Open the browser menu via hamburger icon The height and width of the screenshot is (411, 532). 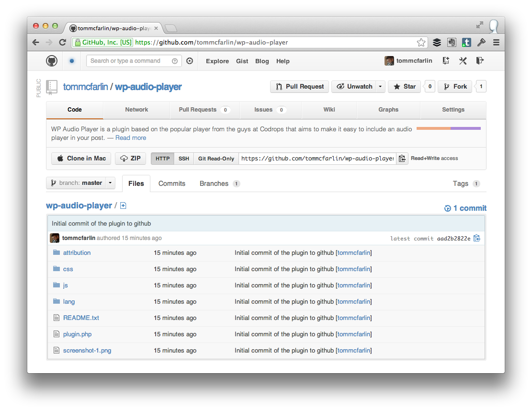coord(496,42)
